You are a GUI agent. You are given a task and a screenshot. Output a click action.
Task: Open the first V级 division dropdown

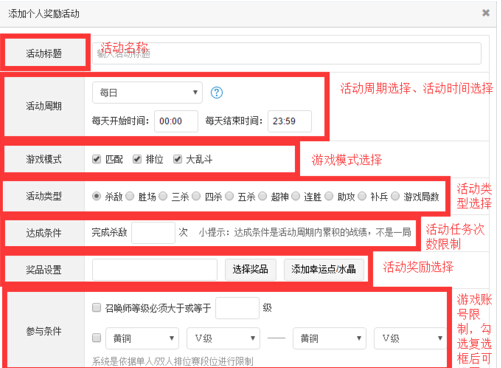click(223, 338)
